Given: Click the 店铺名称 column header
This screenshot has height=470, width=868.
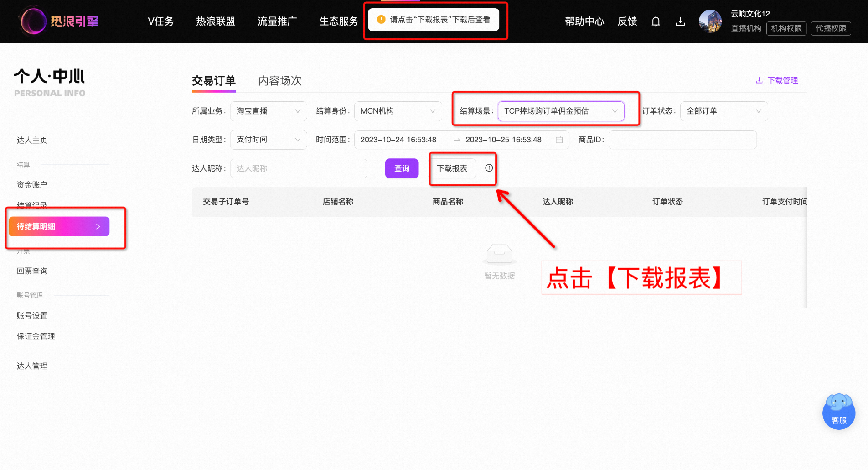Looking at the screenshot, I should (x=338, y=202).
